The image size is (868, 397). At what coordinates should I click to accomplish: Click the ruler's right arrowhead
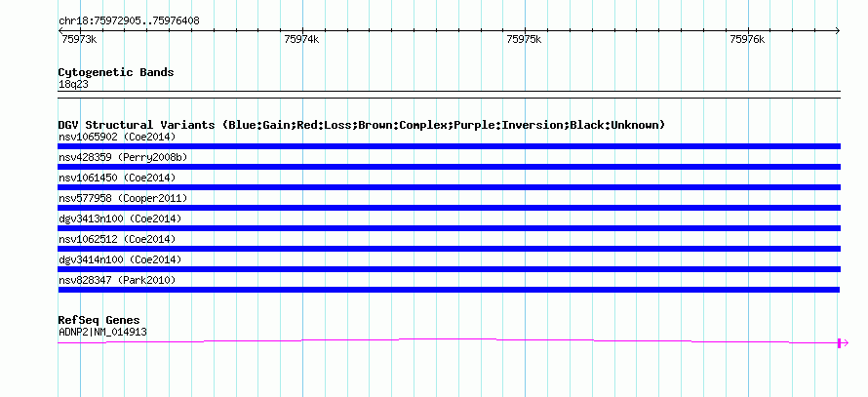pos(838,30)
